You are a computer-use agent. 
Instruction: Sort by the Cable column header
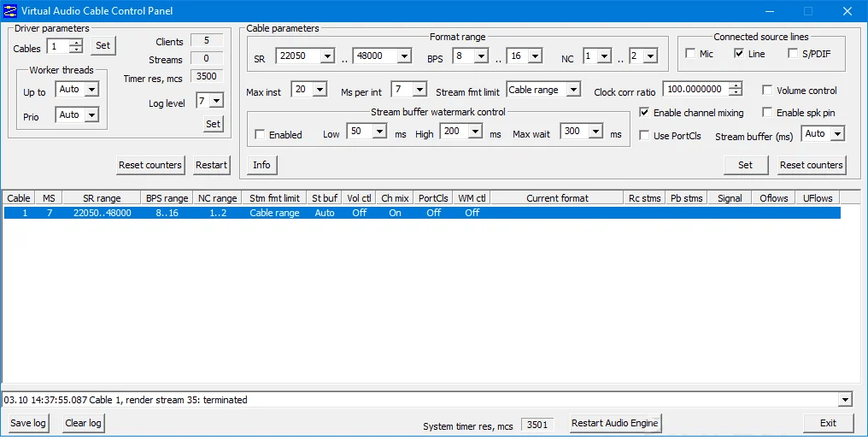[19, 198]
